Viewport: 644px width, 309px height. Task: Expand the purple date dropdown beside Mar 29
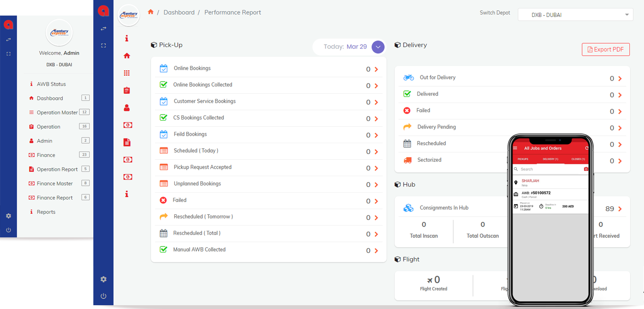(x=378, y=47)
